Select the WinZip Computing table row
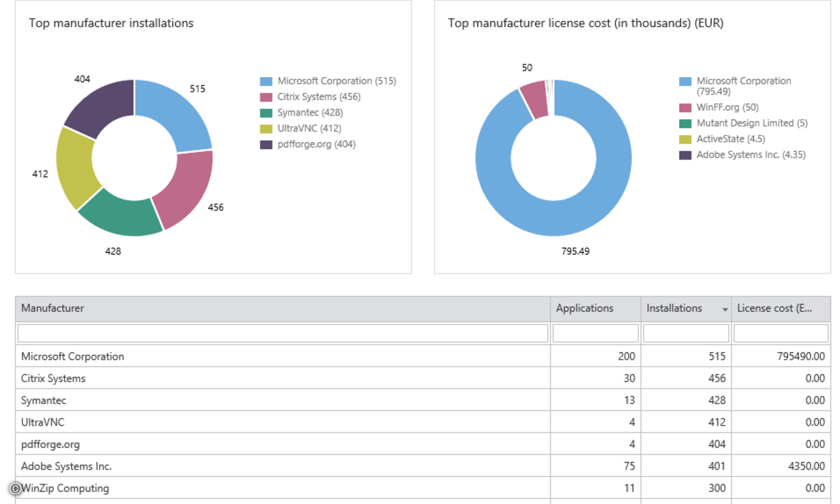Viewport: 840px width, 504px height. (423, 488)
